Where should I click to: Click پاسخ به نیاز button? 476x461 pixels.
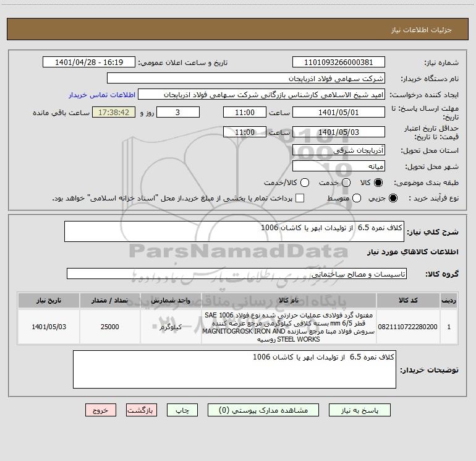pos(359,410)
